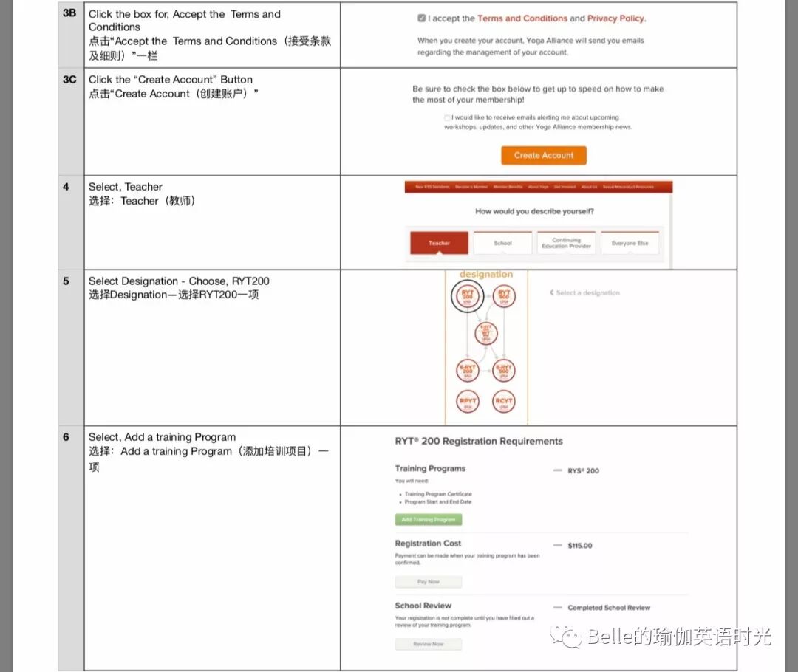Viewport: 798px width, 672px height.
Task: Click the Training Programs section heading
Action: (x=430, y=468)
